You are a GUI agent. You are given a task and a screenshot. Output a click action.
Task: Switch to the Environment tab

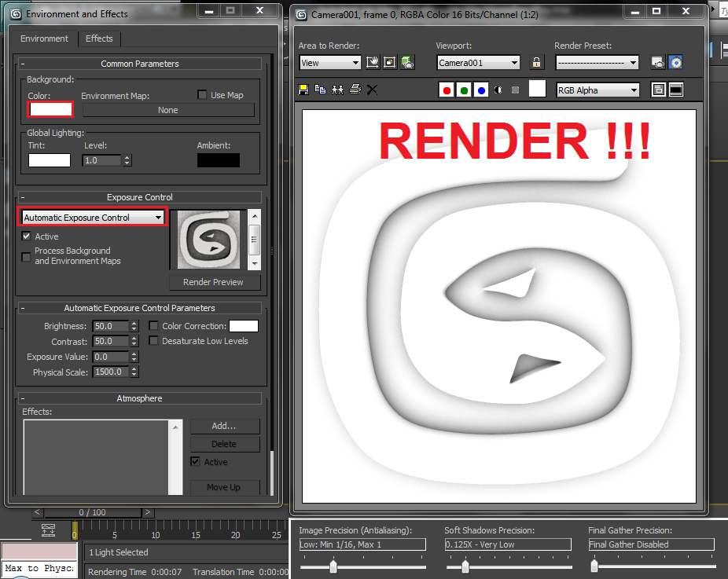tap(44, 38)
